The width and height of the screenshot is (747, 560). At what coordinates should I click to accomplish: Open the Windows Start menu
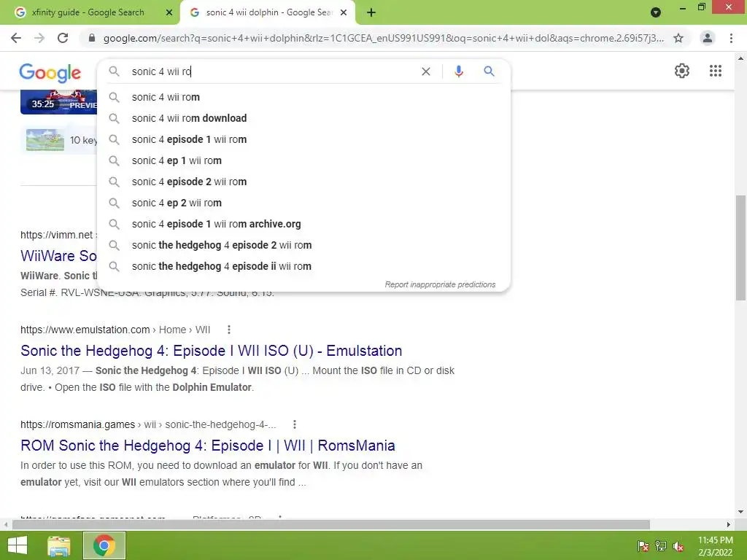(x=18, y=545)
